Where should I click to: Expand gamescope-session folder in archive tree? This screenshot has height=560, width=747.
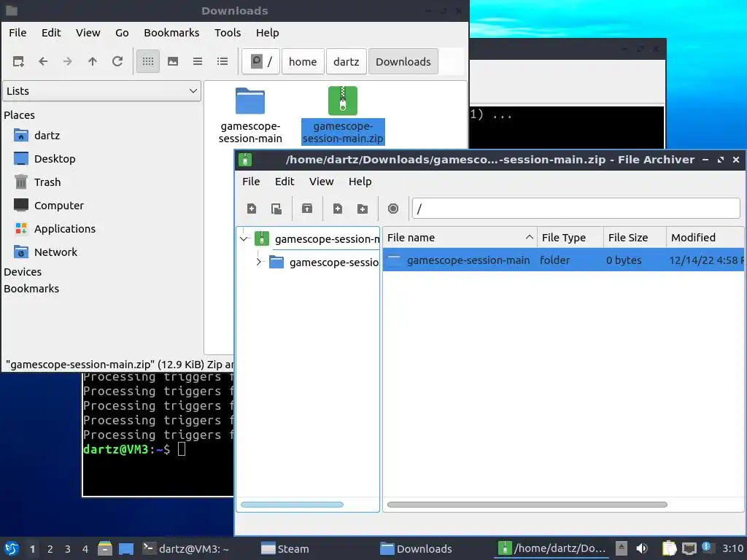[259, 262]
